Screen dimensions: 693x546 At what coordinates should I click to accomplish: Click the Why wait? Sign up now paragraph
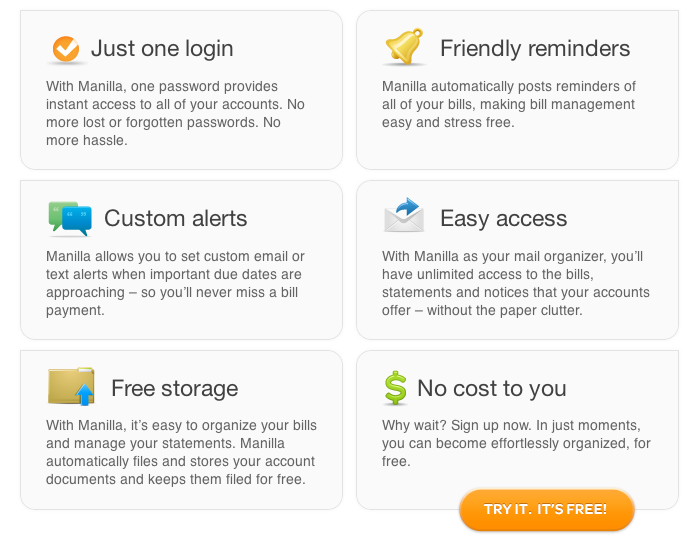516,443
